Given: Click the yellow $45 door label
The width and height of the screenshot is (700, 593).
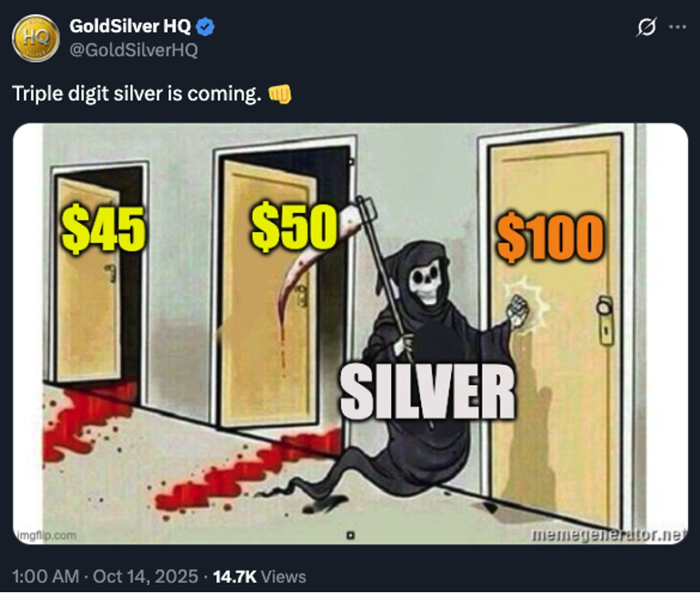Looking at the screenshot, I should click(103, 230).
